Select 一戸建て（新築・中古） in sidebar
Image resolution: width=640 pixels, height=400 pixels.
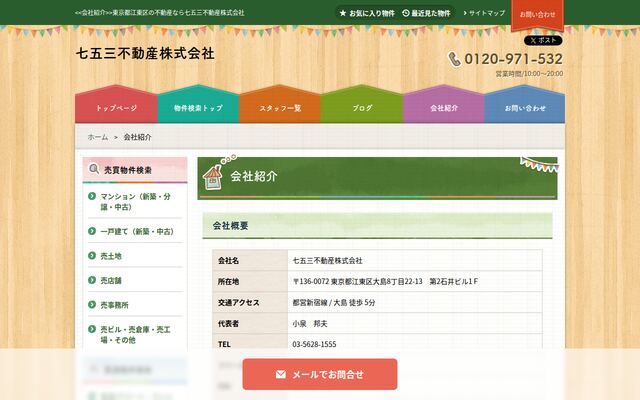click(x=137, y=231)
